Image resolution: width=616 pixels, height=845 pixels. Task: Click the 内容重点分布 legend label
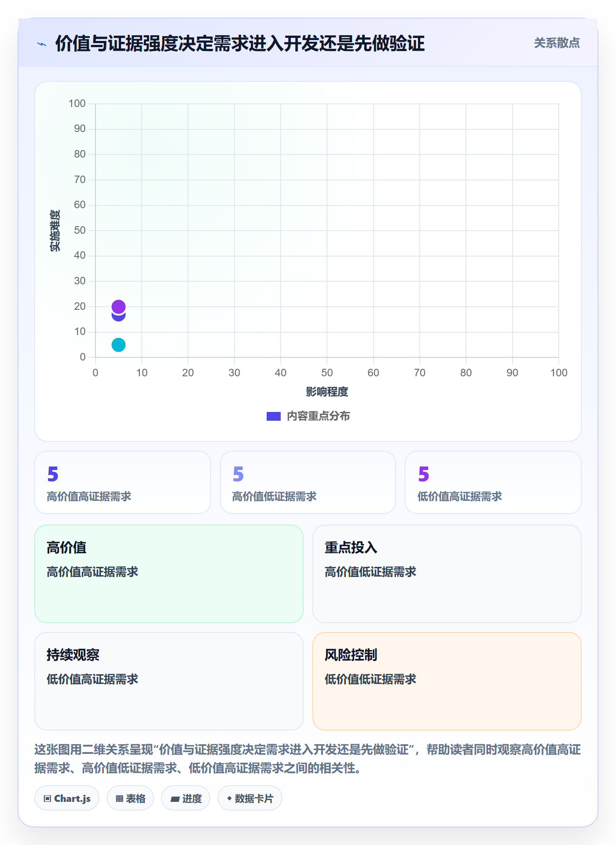pos(318,416)
